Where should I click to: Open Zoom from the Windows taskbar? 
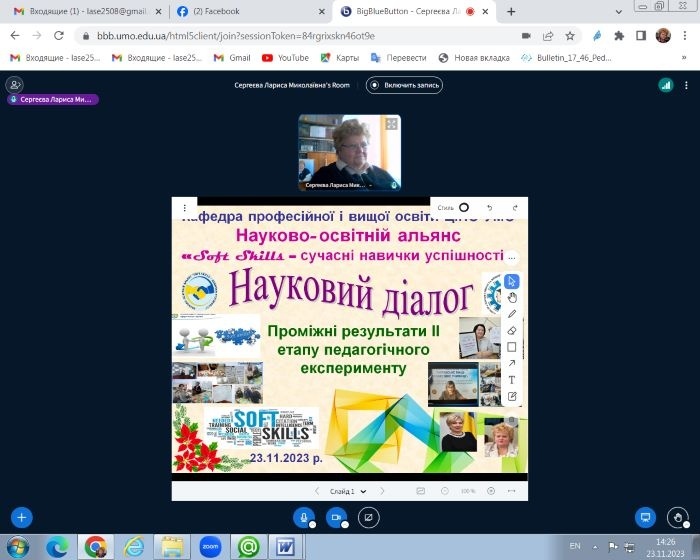(209, 546)
